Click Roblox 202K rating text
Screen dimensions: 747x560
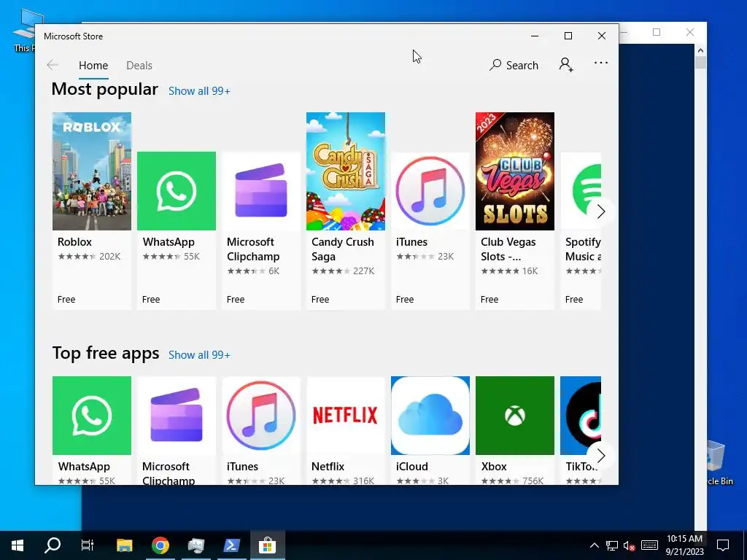pos(110,257)
